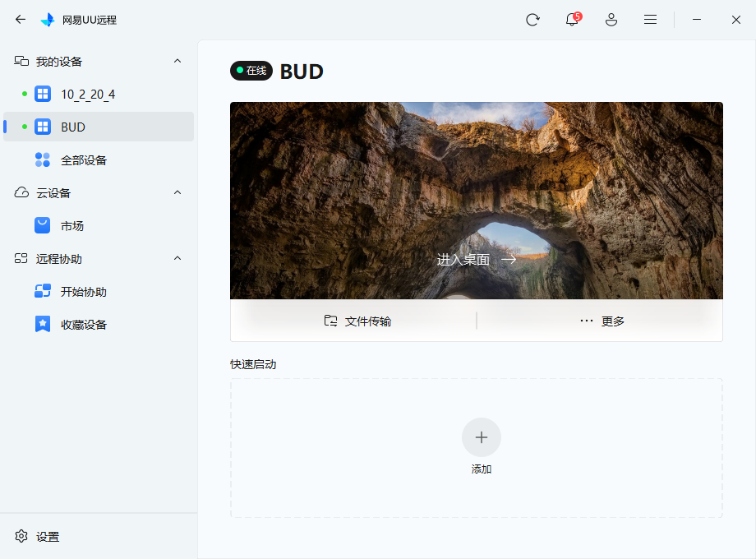Click 进入桌面 to enter remote desktop

[476, 260]
